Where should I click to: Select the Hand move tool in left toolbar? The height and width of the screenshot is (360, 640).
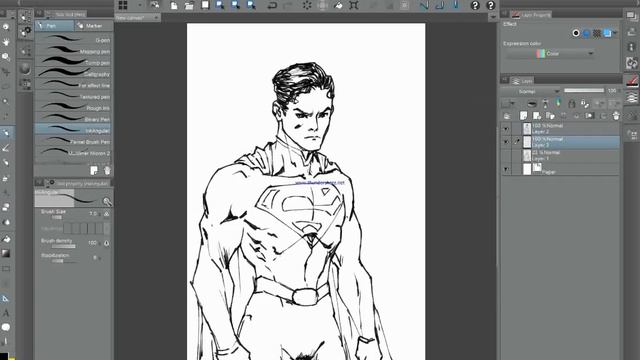point(6,42)
